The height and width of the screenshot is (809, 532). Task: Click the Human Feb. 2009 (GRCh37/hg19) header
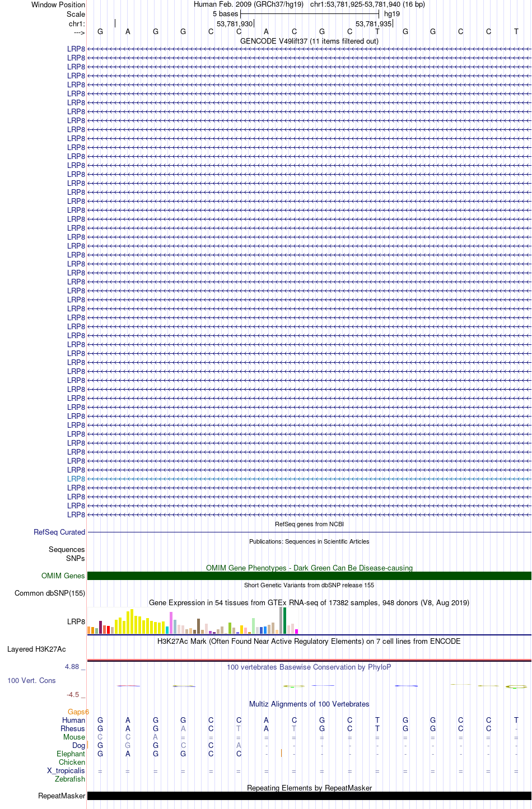[249, 4]
